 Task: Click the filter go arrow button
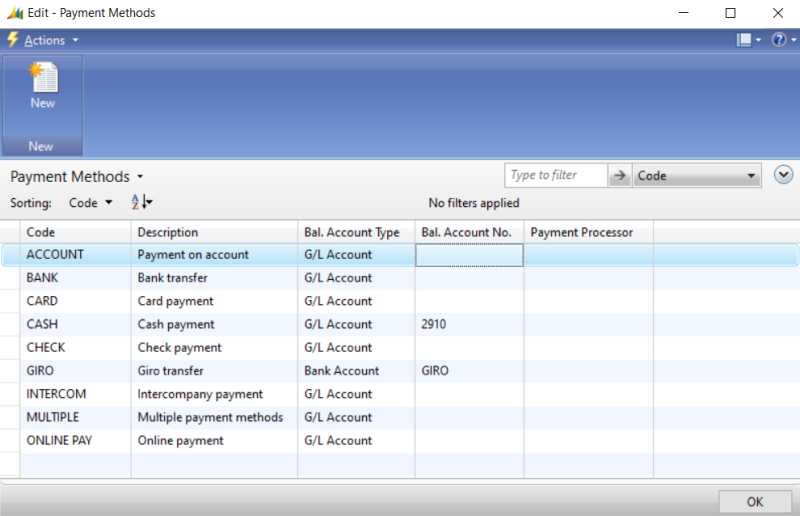(620, 176)
